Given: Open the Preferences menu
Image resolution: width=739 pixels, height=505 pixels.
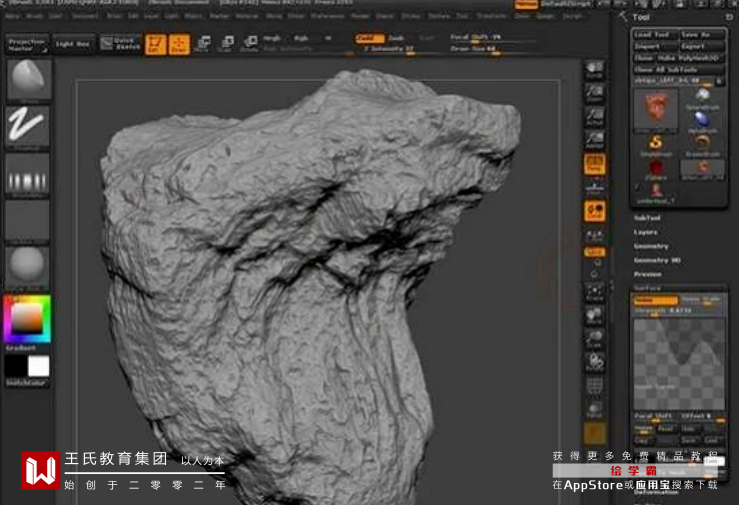Looking at the screenshot, I should [x=328, y=16].
